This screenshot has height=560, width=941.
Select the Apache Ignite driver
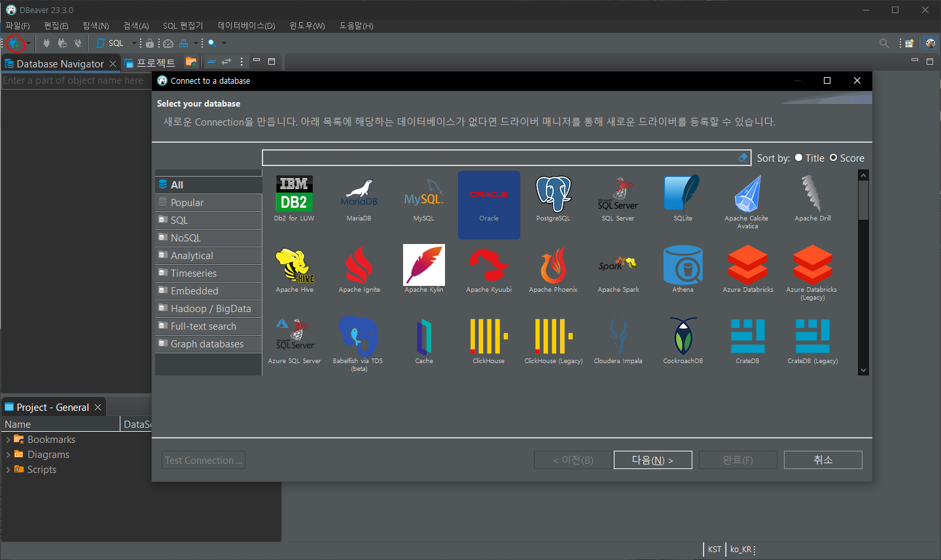(x=359, y=270)
